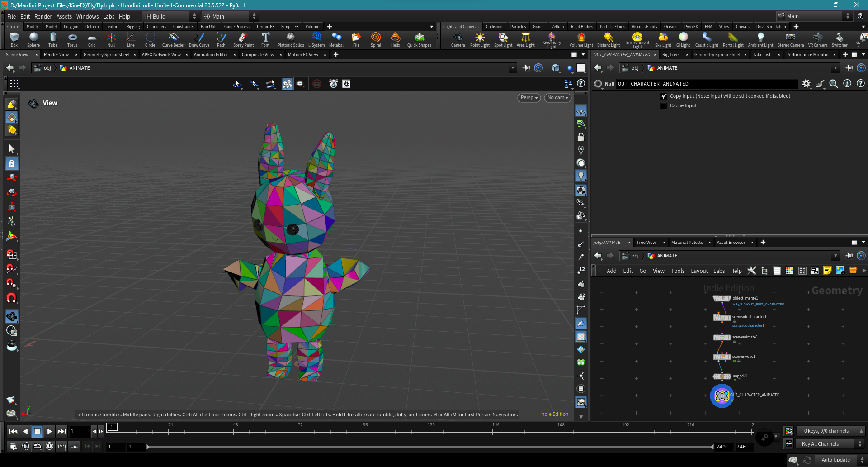Expand the network editor path dropdown
This screenshot has width=868, height=467.
pos(835,256)
